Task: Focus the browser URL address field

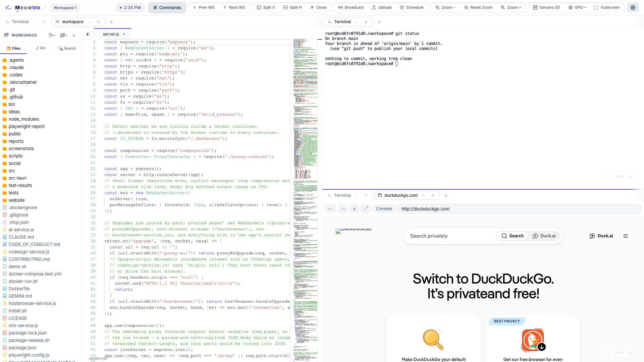Action: pyautogui.click(x=519, y=209)
